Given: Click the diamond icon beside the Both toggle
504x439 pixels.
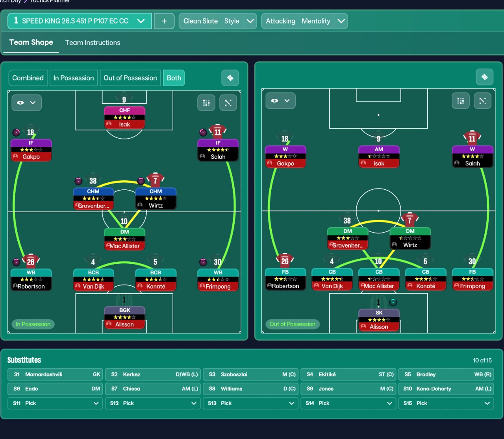Looking at the screenshot, I should click(230, 78).
